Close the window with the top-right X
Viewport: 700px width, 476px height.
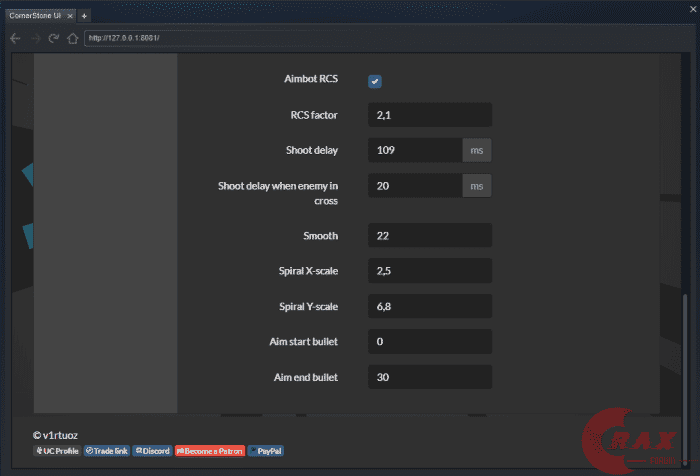pos(693,8)
